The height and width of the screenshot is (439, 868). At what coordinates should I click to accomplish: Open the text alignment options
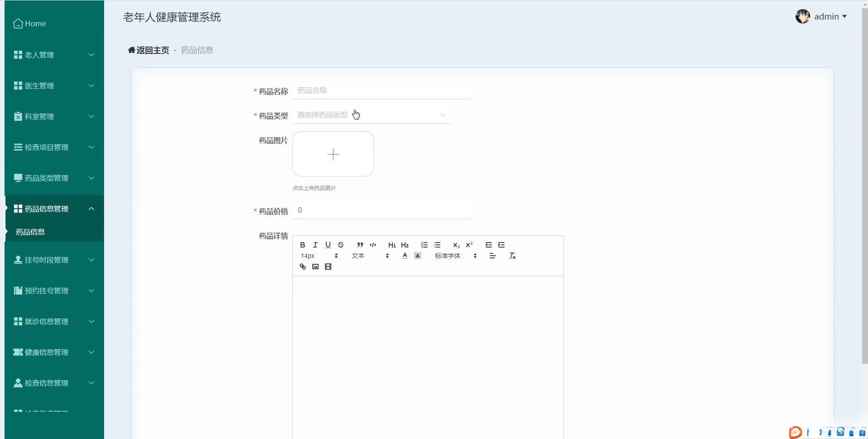pos(492,256)
